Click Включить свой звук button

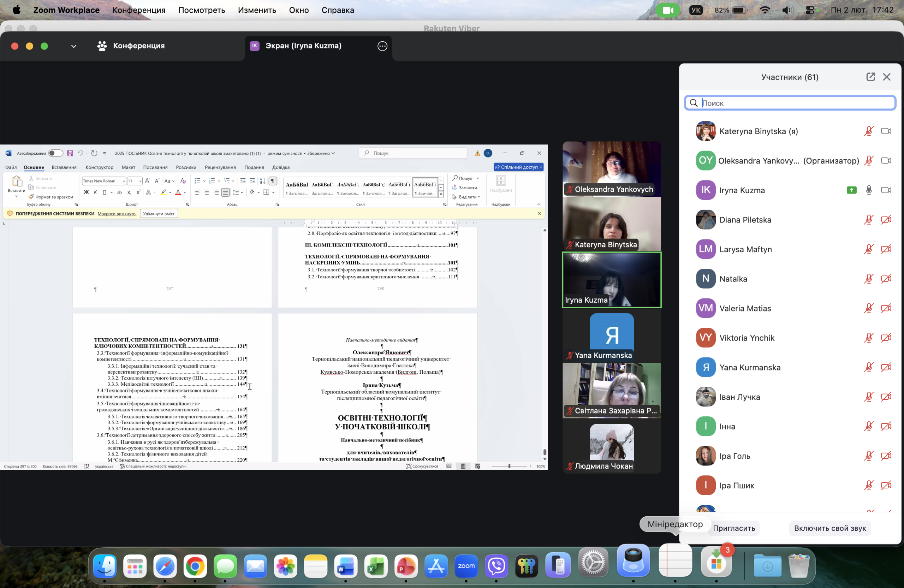click(829, 528)
